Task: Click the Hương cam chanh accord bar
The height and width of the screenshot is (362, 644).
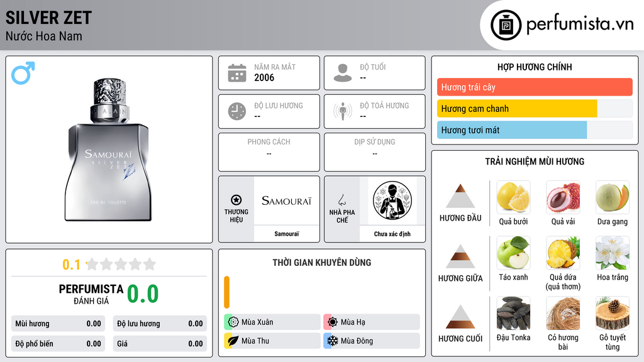Action: [535, 108]
